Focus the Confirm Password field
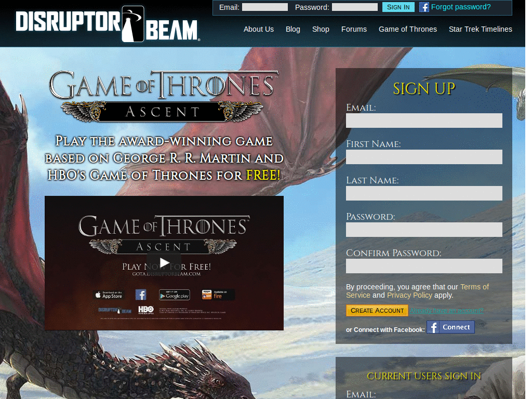Viewport: 532px width, 399px height. (424, 266)
